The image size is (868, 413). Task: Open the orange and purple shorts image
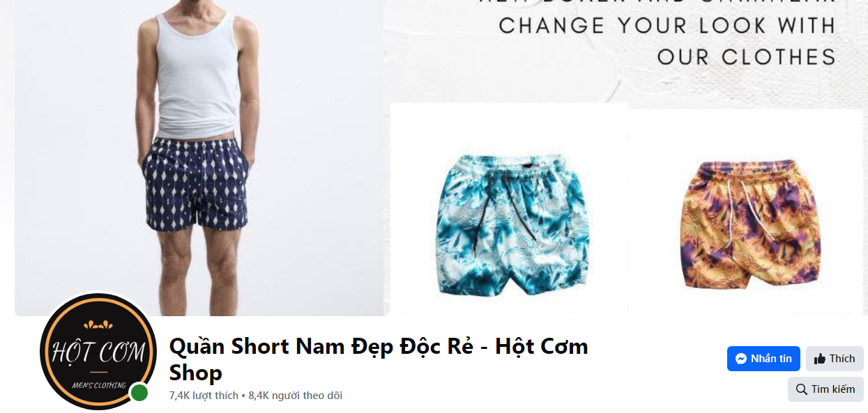click(752, 224)
